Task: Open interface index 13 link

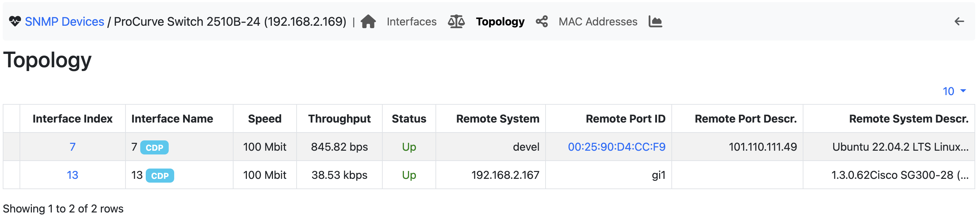Action: click(x=72, y=175)
